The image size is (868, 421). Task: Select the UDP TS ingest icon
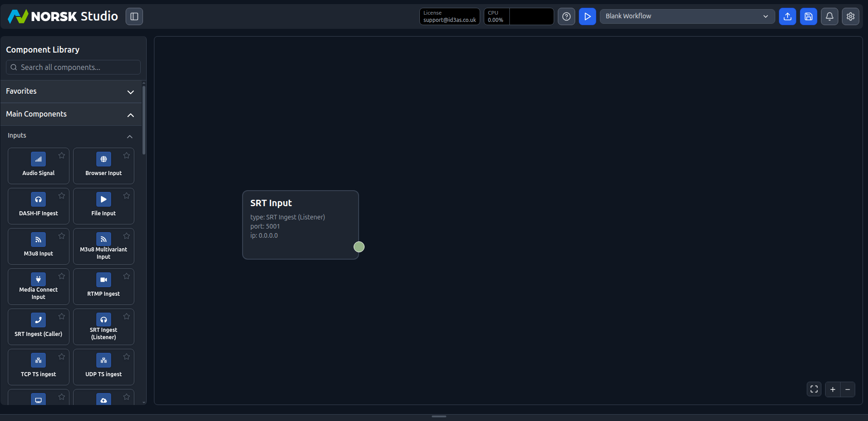(x=104, y=360)
